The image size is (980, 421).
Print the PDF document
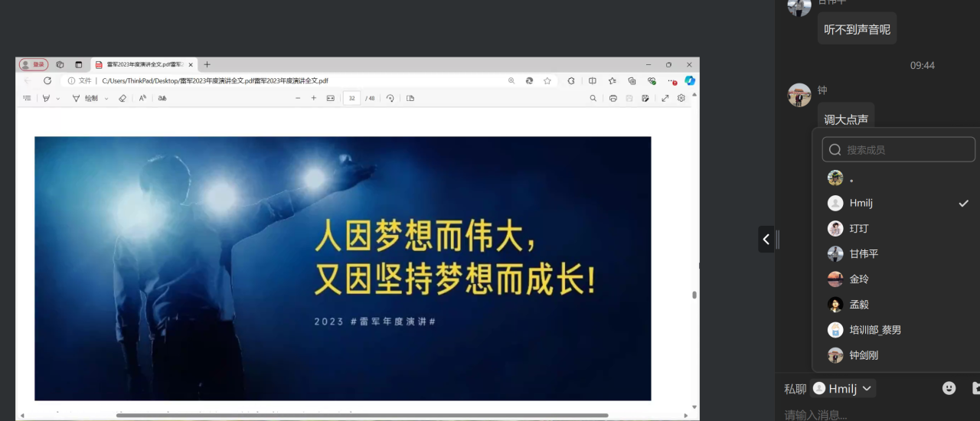[x=613, y=98]
